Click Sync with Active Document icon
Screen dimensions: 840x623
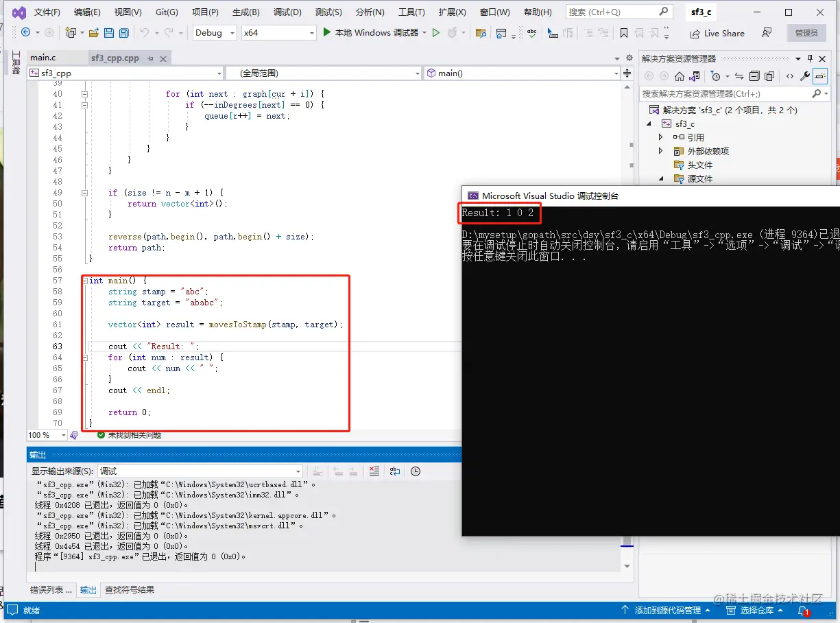click(x=739, y=76)
